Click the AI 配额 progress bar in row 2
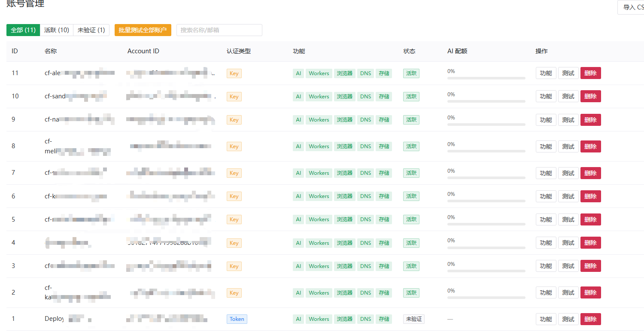The width and height of the screenshot is (644, 332). tap(486, 298)
